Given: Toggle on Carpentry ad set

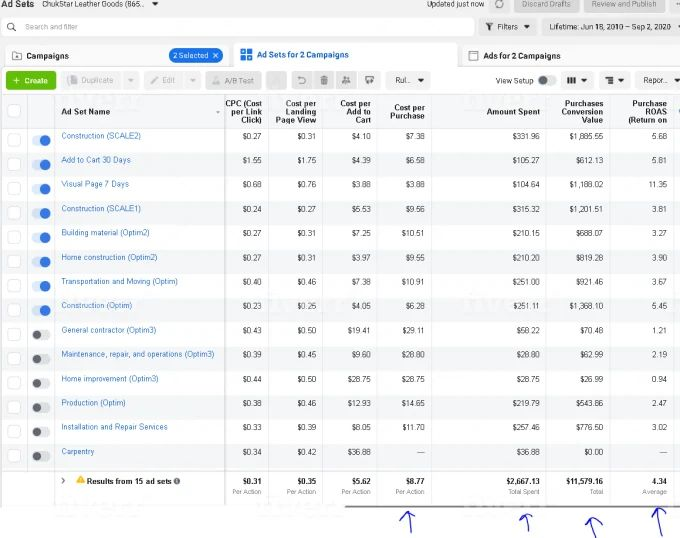Looking at the screenshot, I should 41,456.
